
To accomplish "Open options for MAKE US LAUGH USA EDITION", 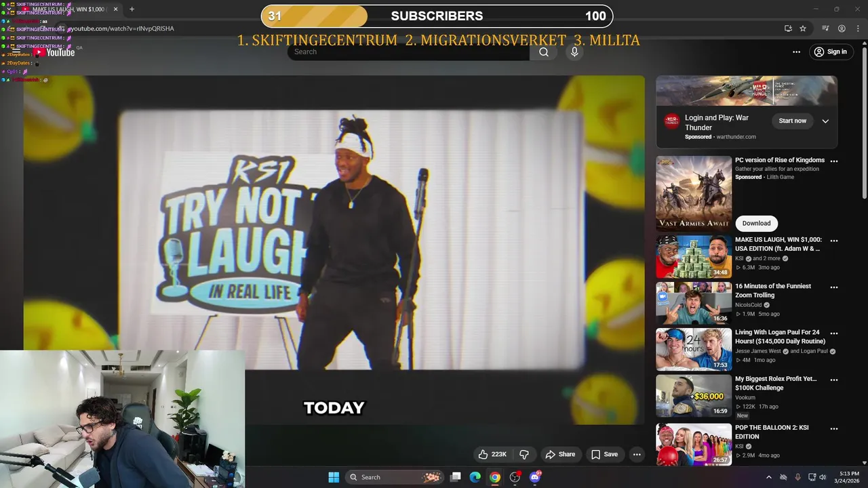I will [834, 241].
